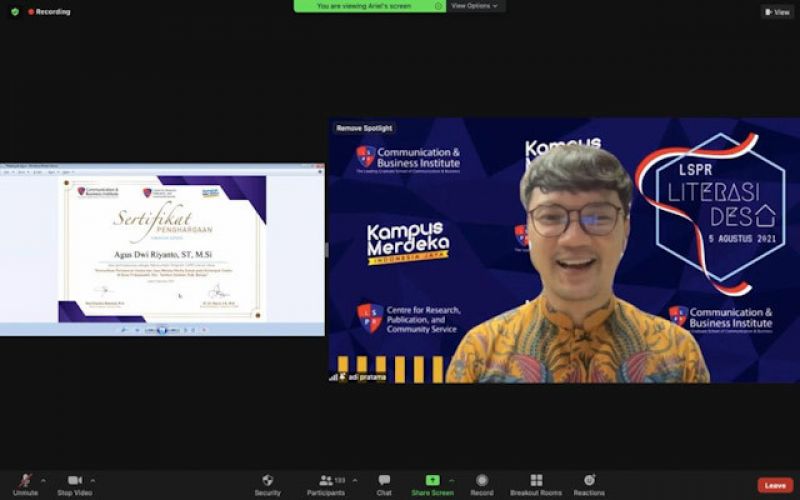This screenshot has width=800, height=500.
Task: Click the info icon on the green sharing banner
Action: (x=438, y=6)
